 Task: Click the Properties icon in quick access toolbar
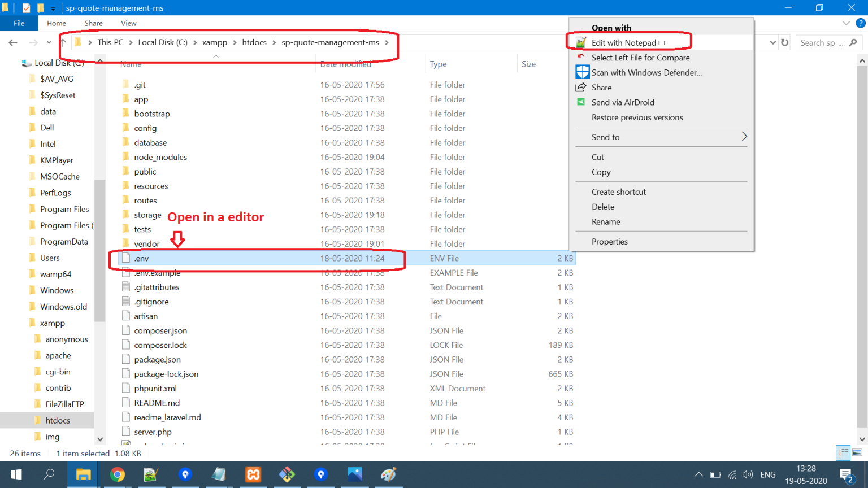pos(26,8)
